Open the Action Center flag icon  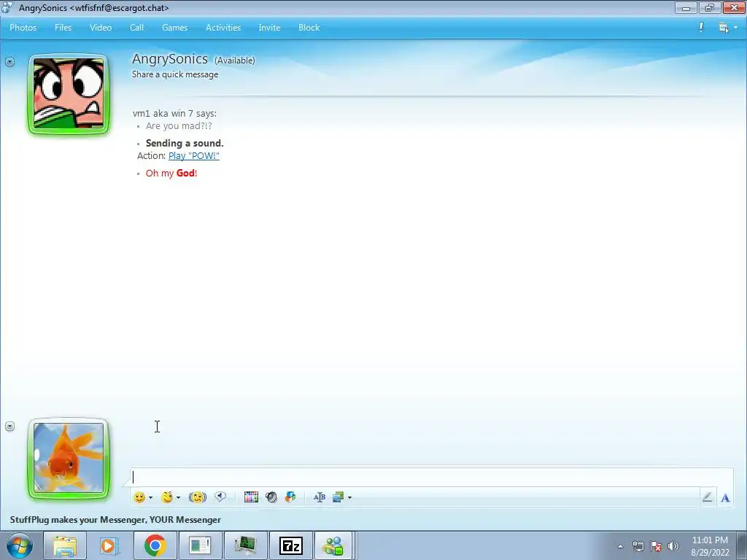click(x=656, y=546)
